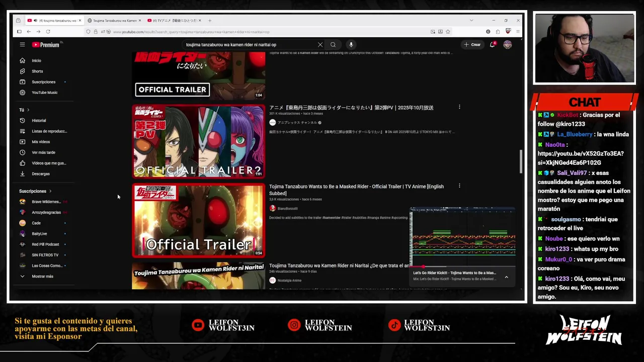Open the YouTube hamburger guide menu
This screenshot has height=362, width=644.
22,45
